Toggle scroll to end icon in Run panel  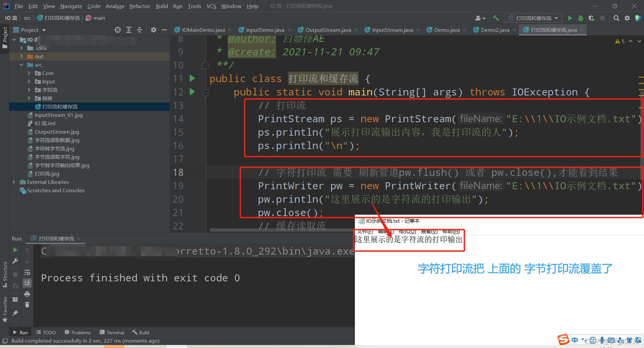click(x=27, y=283)
